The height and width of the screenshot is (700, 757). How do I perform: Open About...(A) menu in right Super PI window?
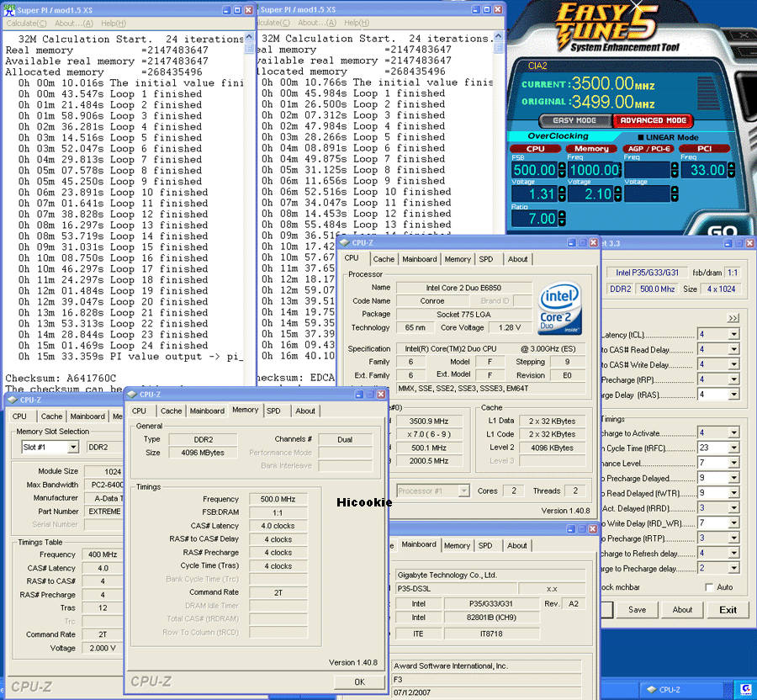coord(317,23)
